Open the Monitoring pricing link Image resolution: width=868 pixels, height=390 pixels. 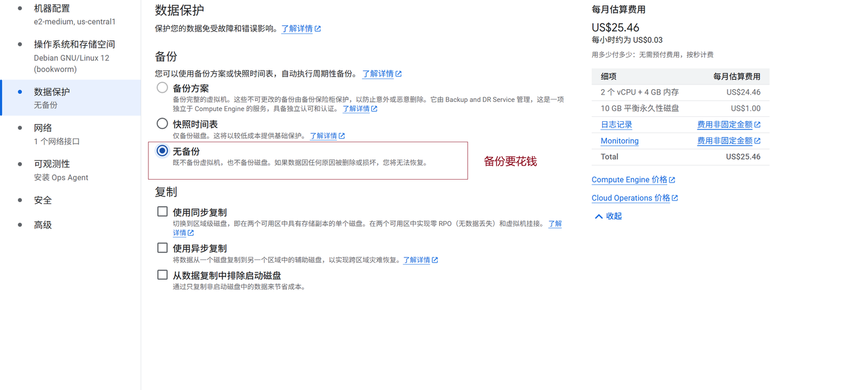click(x=620, y=140)
